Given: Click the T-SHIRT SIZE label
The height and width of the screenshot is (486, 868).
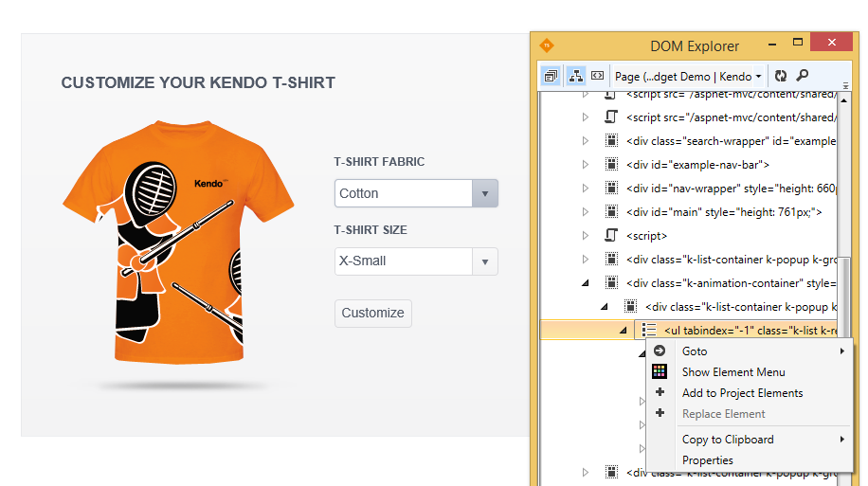Looking at the screenshot, I should (x=371, y=229).
